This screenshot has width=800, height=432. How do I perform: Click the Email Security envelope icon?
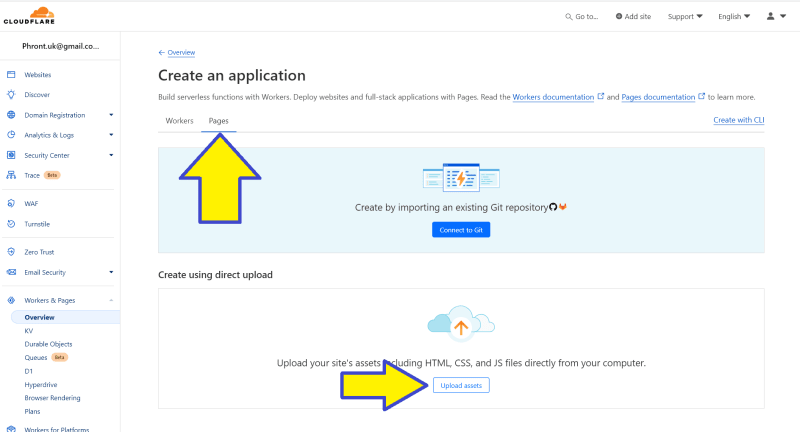(x=11, y=272)
